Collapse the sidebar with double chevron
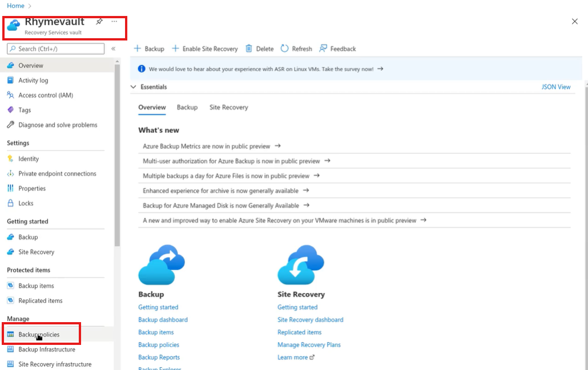 click(113, 48)
